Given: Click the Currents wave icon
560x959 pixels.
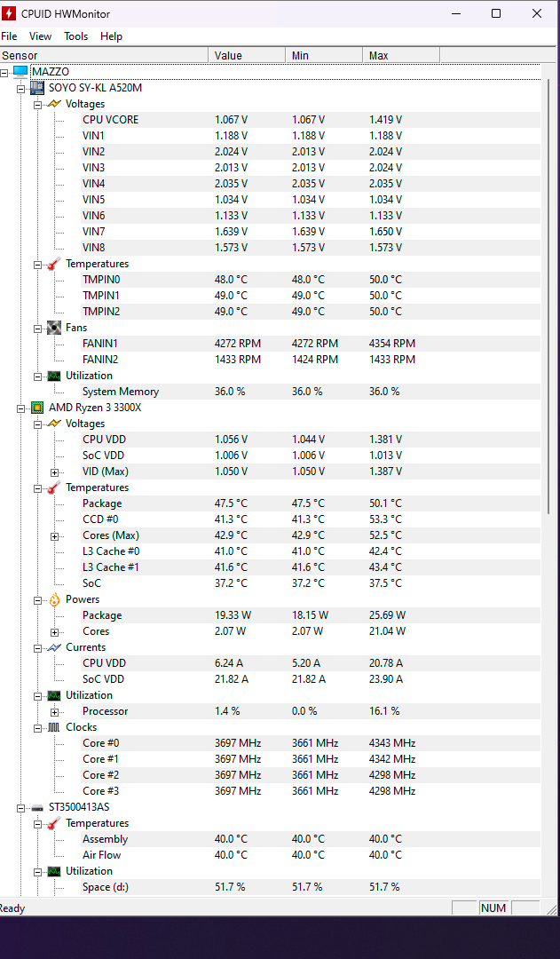Looking at the screenshot, I should tap(54, 647).
